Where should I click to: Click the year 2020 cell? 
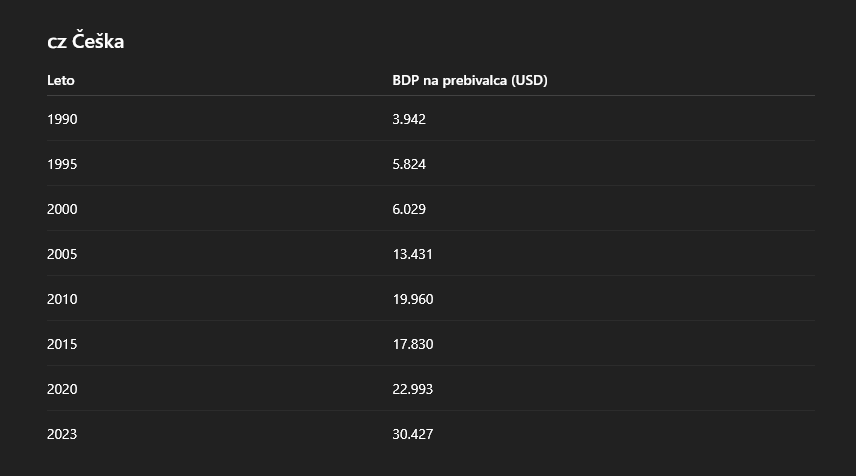coord(62,389)
